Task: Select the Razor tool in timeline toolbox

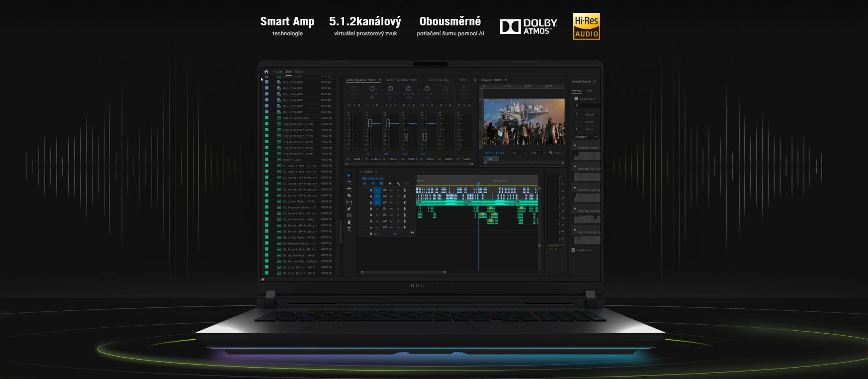Action: [349, 195]
